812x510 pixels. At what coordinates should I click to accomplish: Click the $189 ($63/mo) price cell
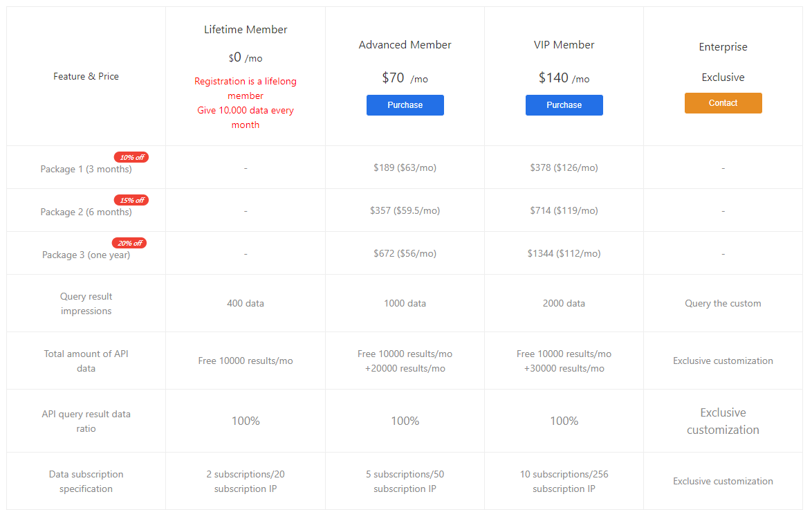[x=405, y=167]
